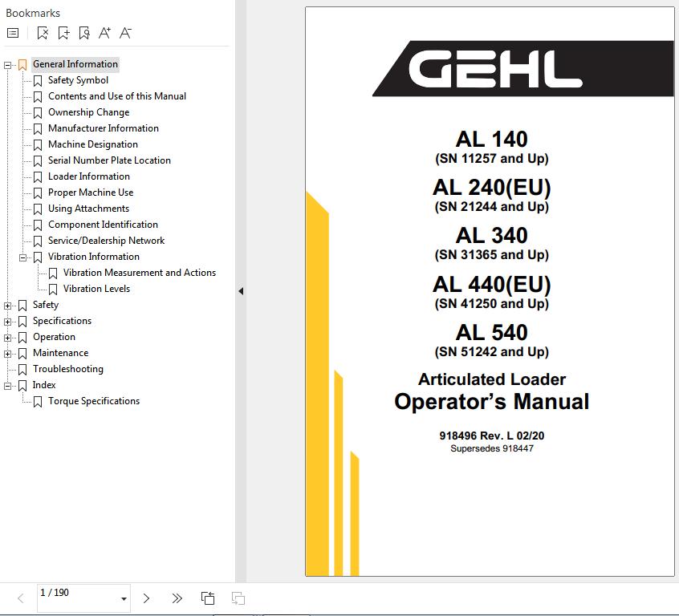
Task: Click the add new bookmark icon
Action: pos(63,33)
